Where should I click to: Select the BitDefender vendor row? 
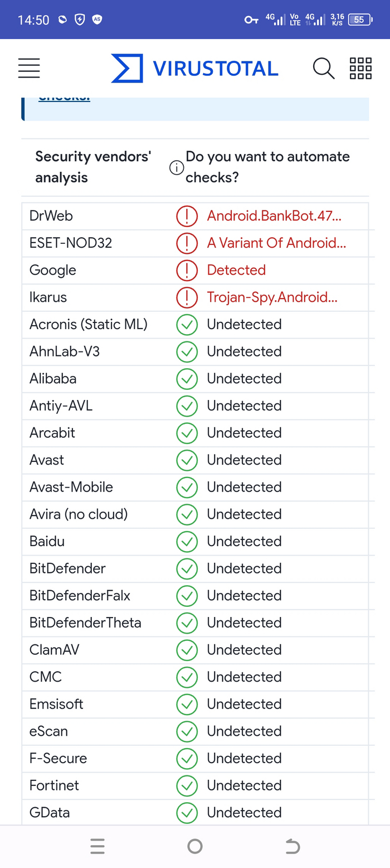click(x=67, y=568)
